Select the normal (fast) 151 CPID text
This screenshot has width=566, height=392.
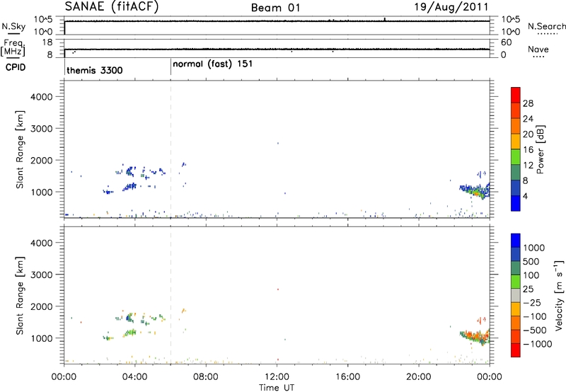213,64
